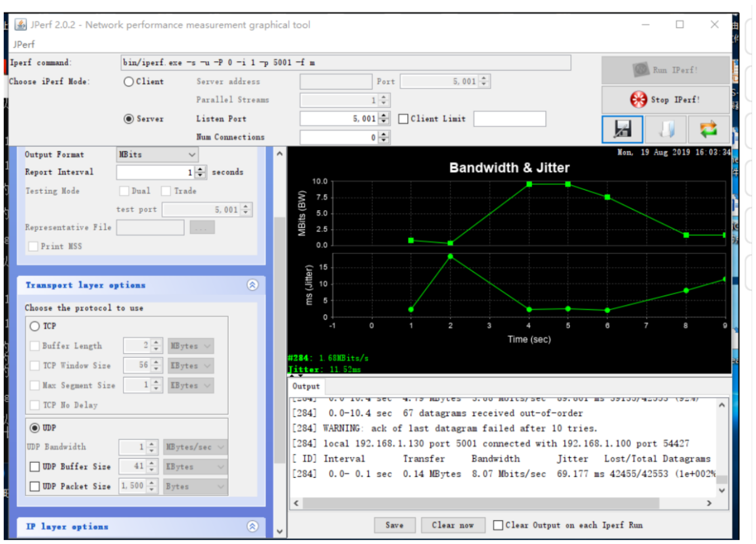Click the chart timestamp Mon, 19 Aug 2019

point(674,152)
